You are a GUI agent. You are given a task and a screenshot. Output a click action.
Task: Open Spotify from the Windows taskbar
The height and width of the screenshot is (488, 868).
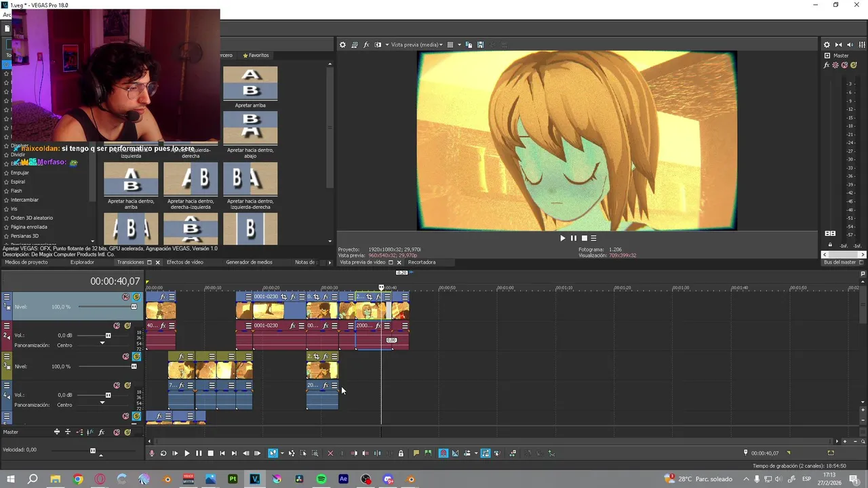coord(321,479)
